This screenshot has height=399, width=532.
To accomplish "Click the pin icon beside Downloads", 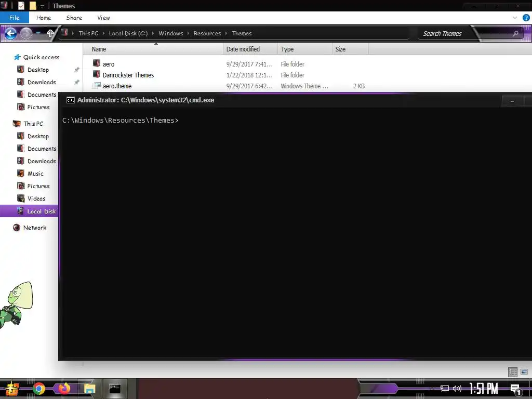I will pos(77,82).
